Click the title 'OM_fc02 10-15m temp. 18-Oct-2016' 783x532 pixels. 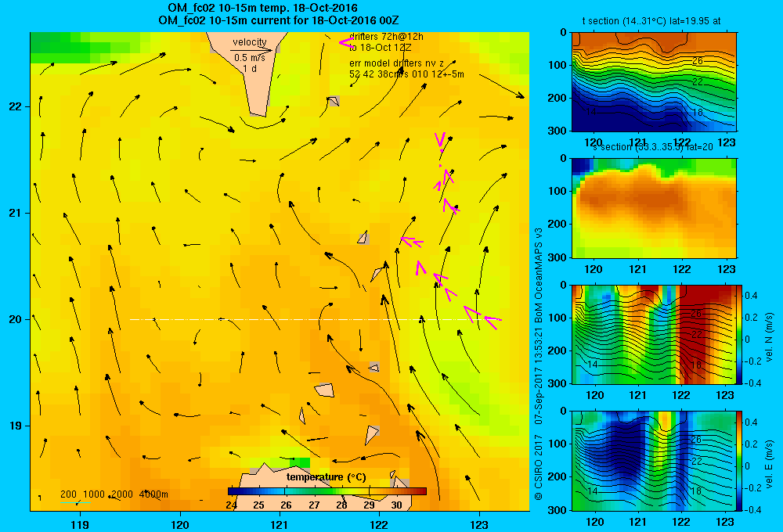[262, 8]
